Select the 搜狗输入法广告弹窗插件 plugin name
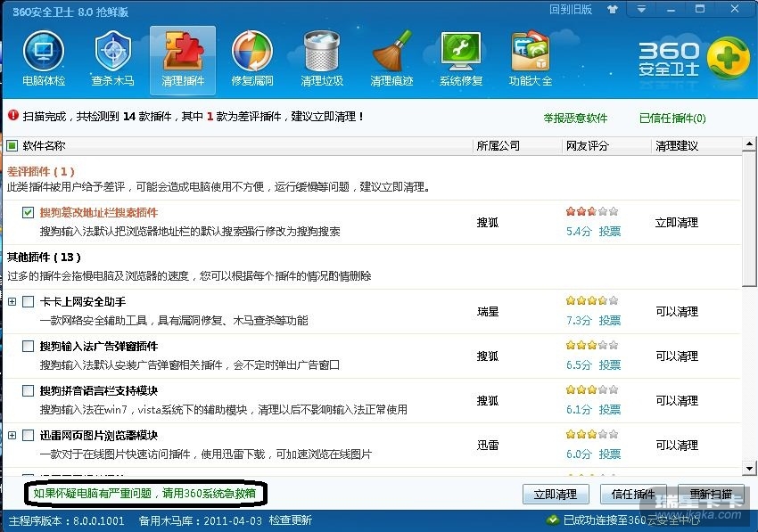Image resolution: width=758 pixels, height=532 pixels. [99, 347]
